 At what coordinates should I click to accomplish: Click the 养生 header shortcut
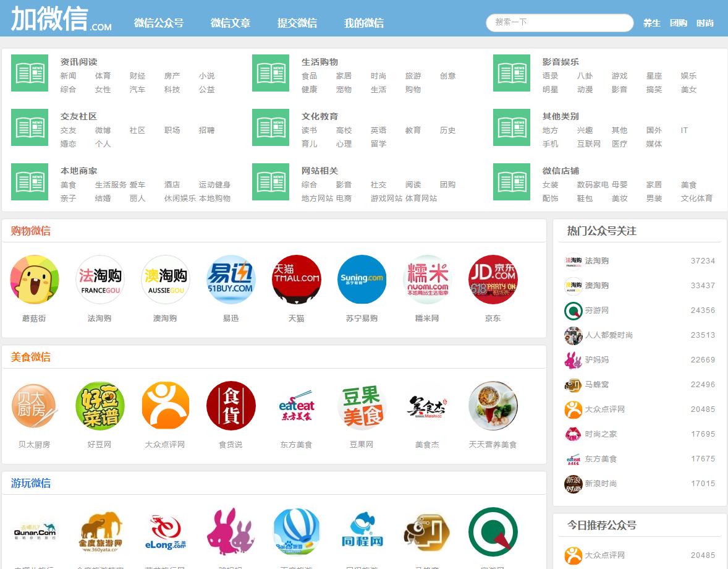[651, 23]
